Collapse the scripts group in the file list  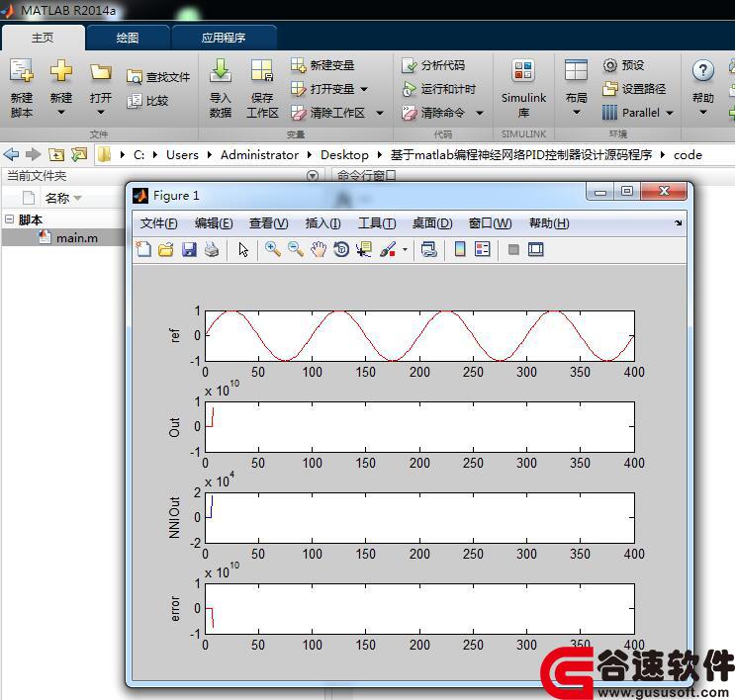tap(9, 219)
